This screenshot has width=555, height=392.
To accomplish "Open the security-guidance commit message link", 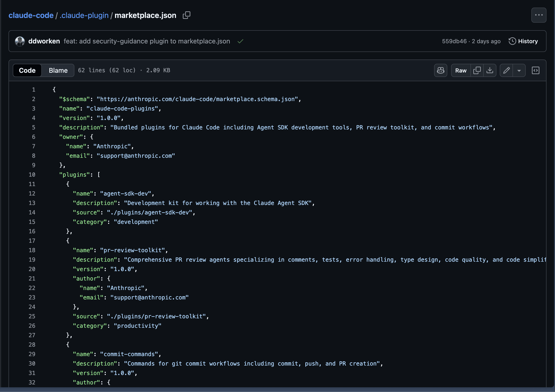I will [x=147, y=41].
